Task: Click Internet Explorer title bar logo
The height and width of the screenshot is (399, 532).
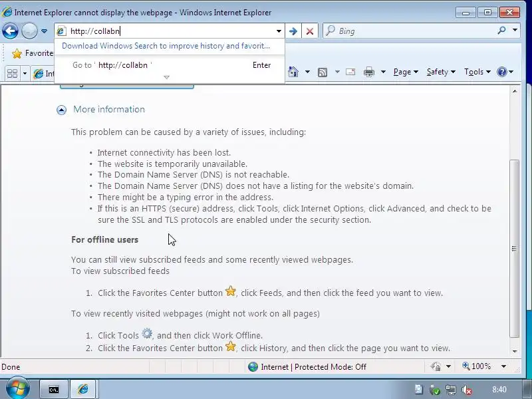Action: tap(7, 12)
